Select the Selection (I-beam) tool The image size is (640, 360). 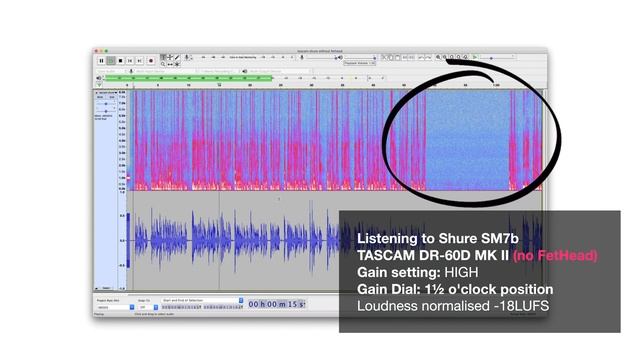click(163, 58)
